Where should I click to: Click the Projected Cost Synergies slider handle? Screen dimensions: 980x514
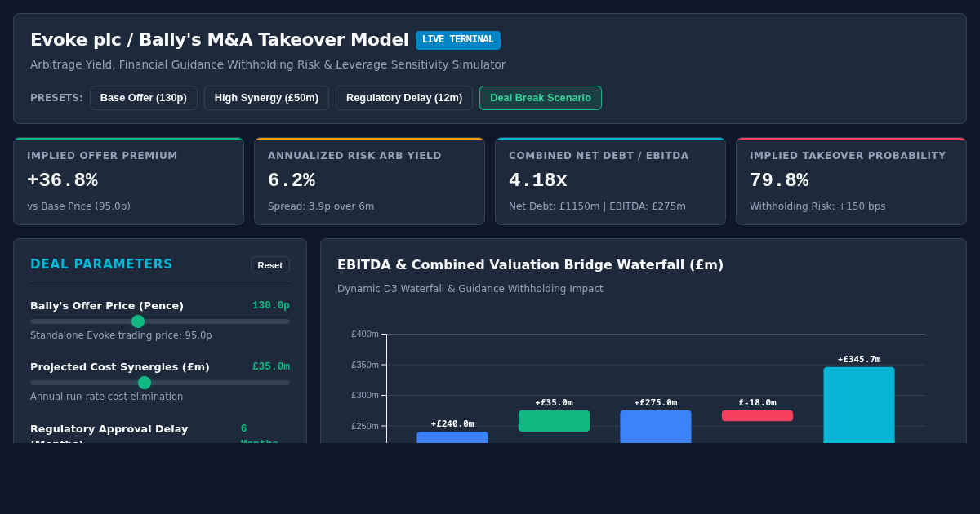click(145, 383)
